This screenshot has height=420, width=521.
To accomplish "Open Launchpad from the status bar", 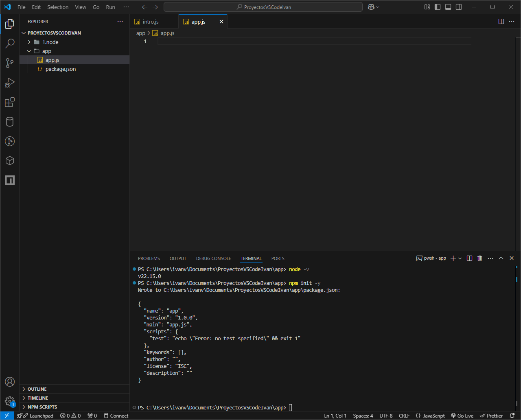I will click(x=35, y=416).
